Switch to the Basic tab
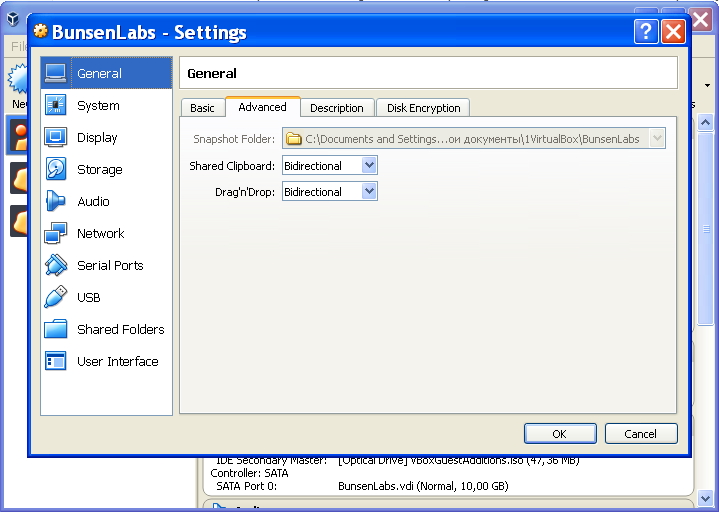719x512 pixels. 202,108
